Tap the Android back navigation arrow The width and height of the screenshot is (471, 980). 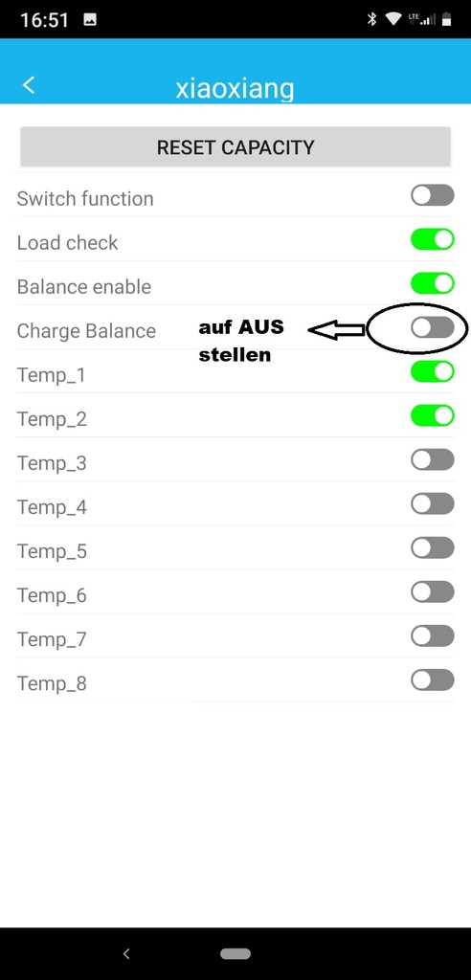click(x=126, y=954)
